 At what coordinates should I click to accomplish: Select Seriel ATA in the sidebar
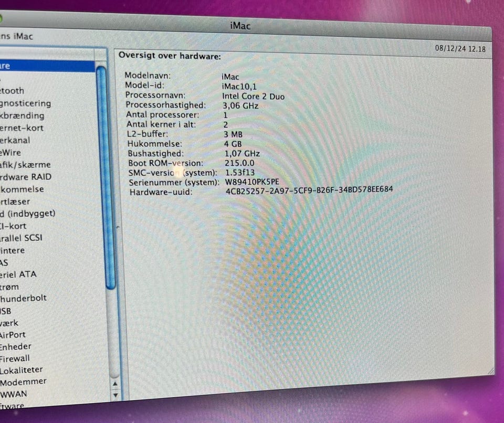[x=18, y=274]
